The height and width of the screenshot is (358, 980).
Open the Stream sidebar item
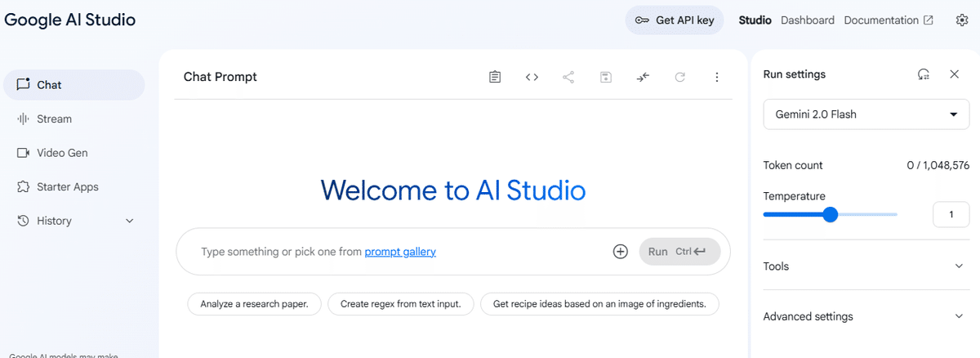pos(54,119)
